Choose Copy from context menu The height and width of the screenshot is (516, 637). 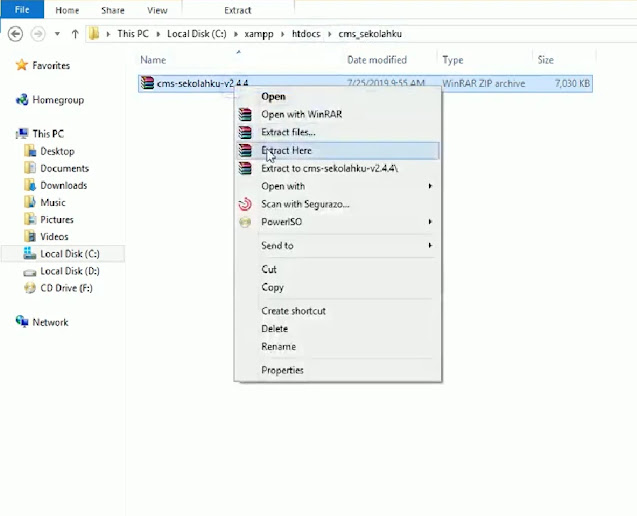pyautogui.click(x=338, y=287)
